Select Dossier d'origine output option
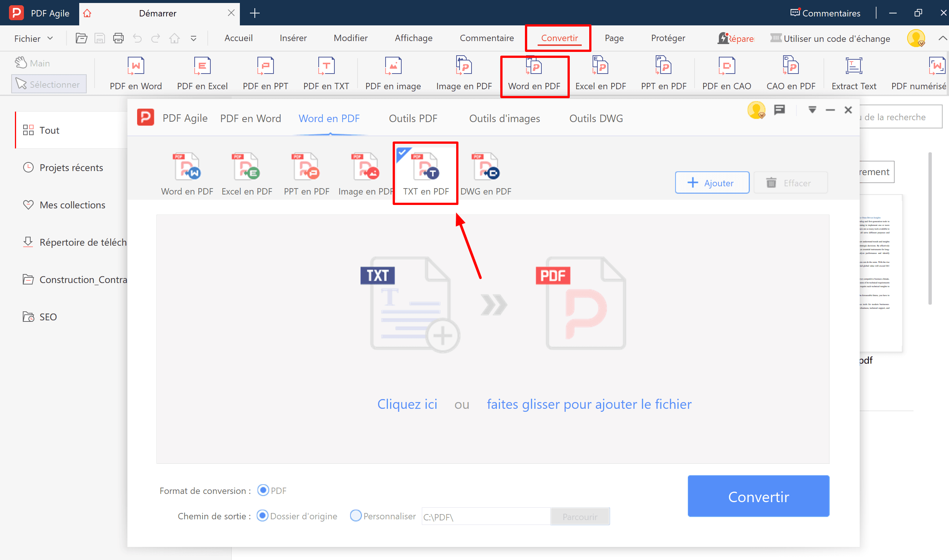This screenshot has width=949, height=560. 262,516
